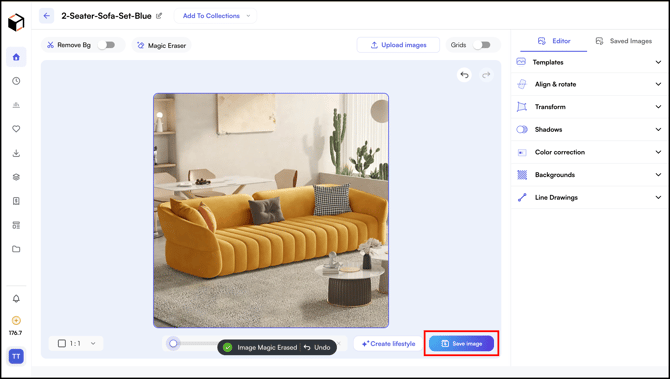
Task: Open the TT user profile avatar
Action: point(16,356)
